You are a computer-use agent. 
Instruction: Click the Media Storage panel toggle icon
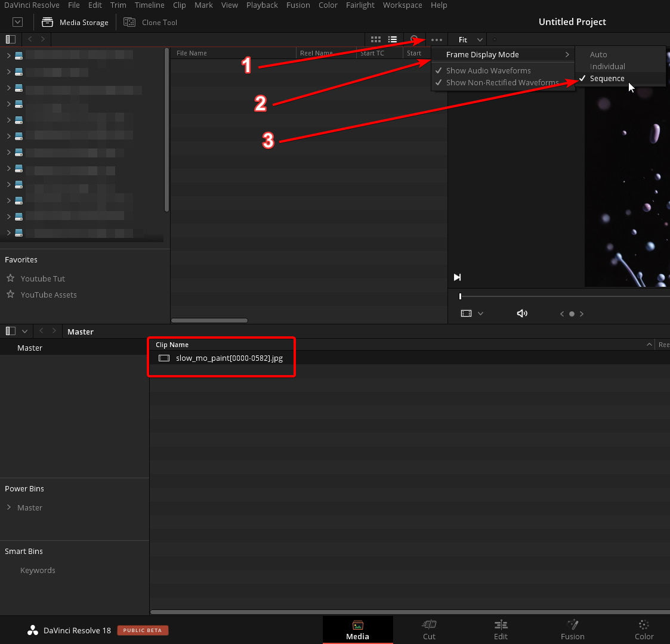[10, 39]
